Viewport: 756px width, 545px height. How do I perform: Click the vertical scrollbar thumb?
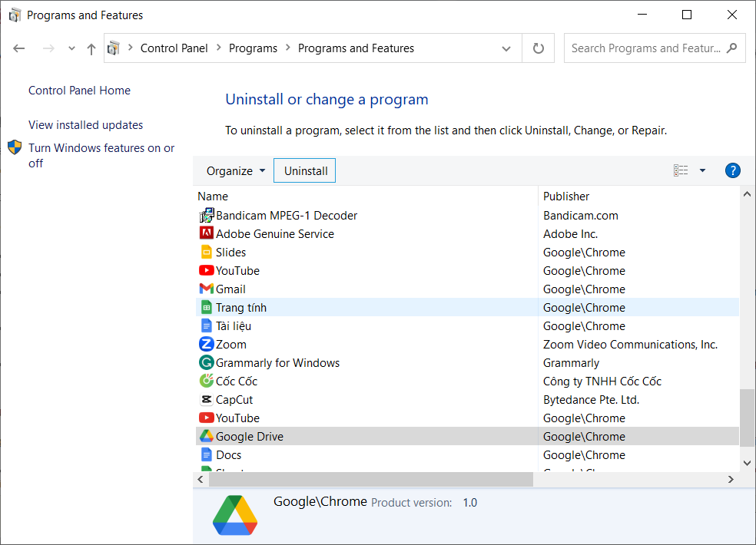(x=748, y=418)
